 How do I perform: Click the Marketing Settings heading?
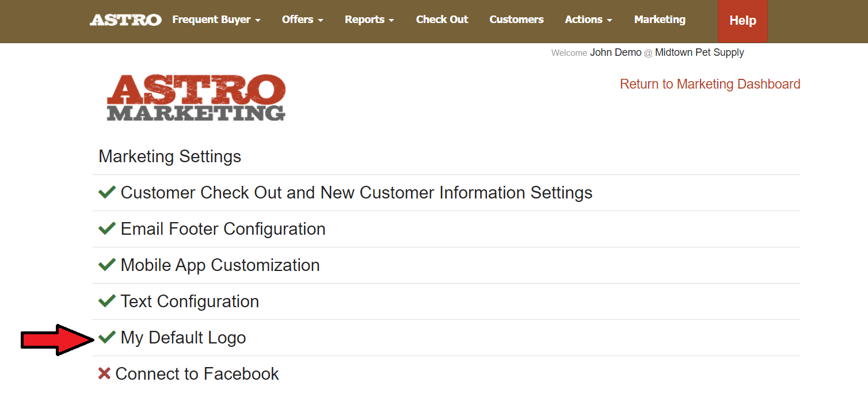click(x=170, y=156)
